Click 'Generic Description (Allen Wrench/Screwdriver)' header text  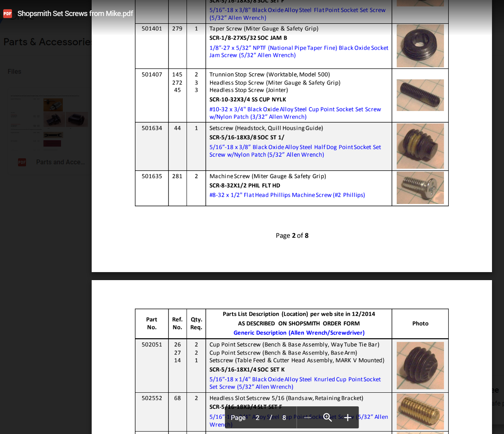(x=299, y=333)
